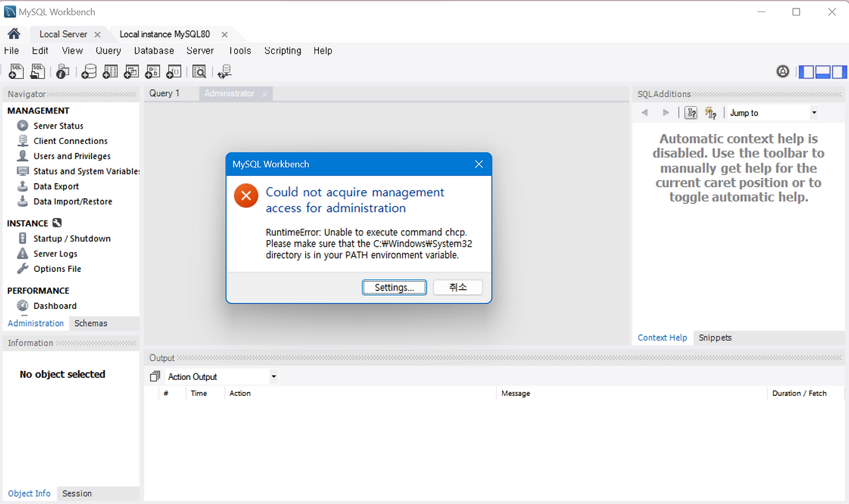Open the Scripting menu

tap(283, 51)
